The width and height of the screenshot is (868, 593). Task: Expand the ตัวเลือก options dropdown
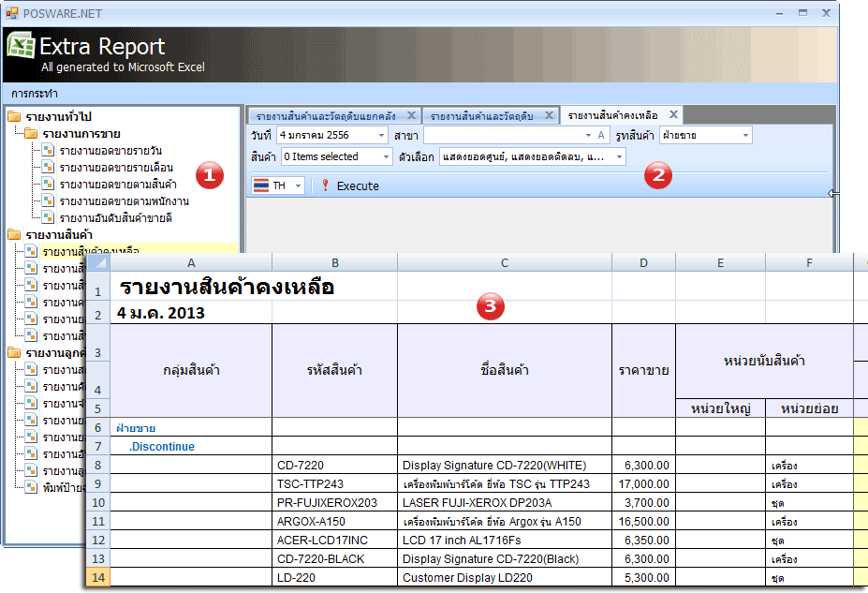[619, 157]
